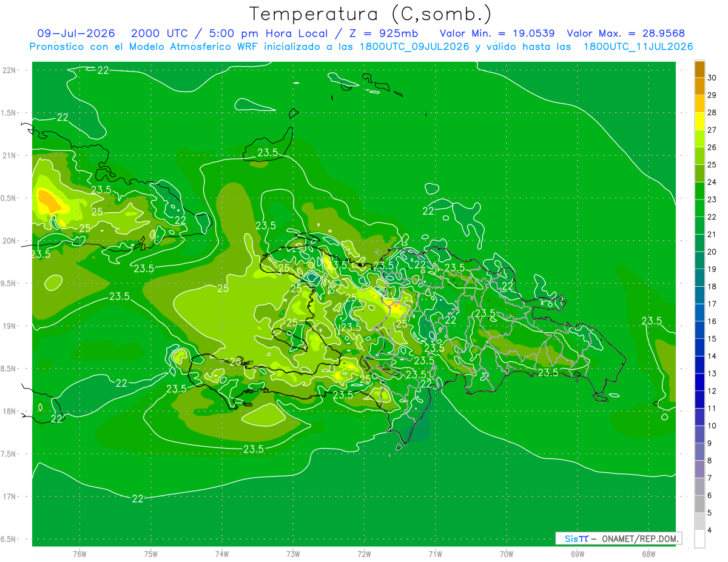Click the longitude label '69W'
The image size is (728, 562).
click(x=577, y=554)
